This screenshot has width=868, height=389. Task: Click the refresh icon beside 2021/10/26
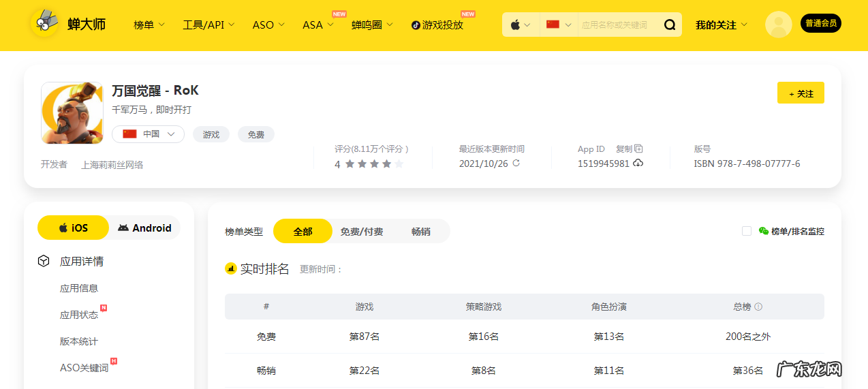point(516,164)
